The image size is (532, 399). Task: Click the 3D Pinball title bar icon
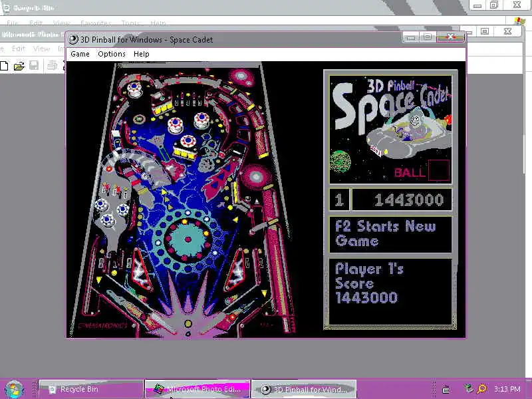(x=73, y=40)
